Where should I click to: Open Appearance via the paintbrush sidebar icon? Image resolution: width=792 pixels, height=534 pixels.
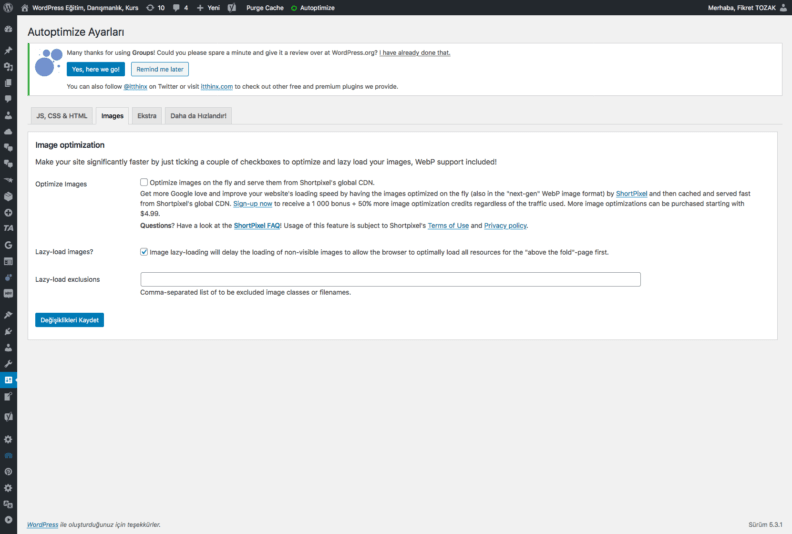(8, 315)
